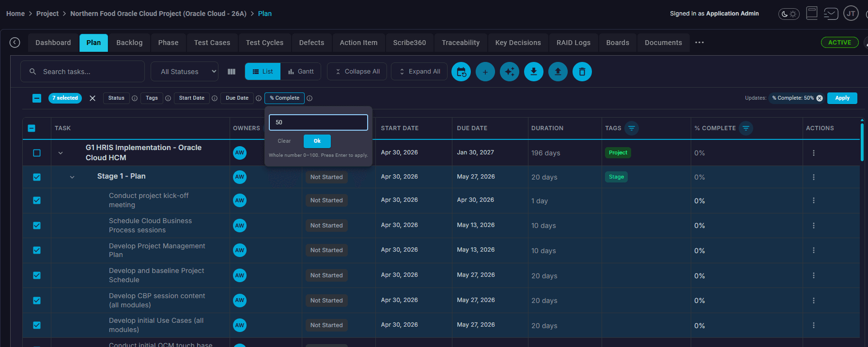Screen dimensions: 868x347
Task: Click the X to clear 7 selected tasks
Action: [x=93, y=98]
